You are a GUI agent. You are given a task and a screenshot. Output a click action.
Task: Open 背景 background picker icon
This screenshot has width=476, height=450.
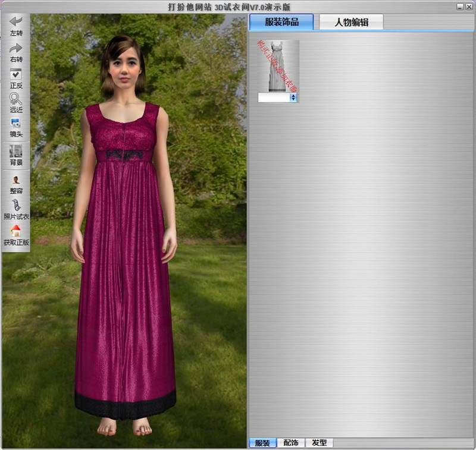(16, 151)
